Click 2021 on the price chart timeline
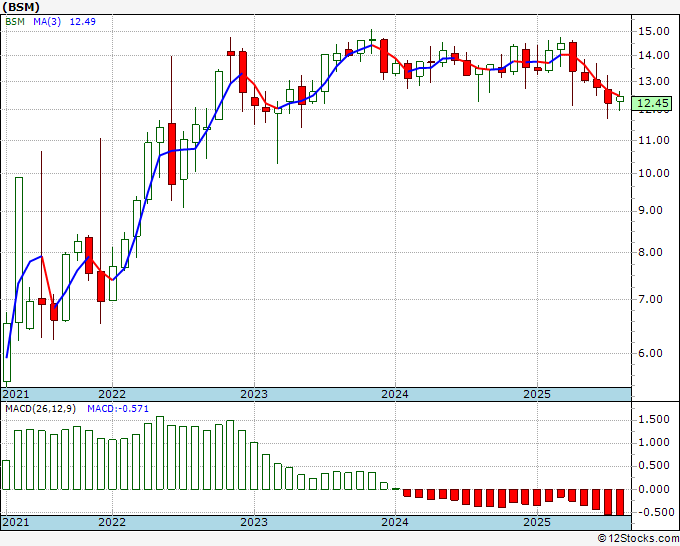The image size is (680, 546). click(16, 394)
